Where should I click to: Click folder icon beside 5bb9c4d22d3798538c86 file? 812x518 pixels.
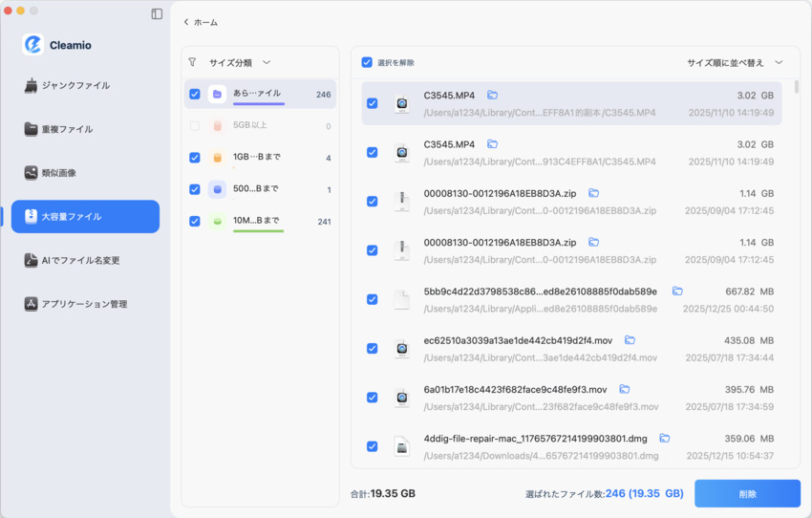coord(677,291)
